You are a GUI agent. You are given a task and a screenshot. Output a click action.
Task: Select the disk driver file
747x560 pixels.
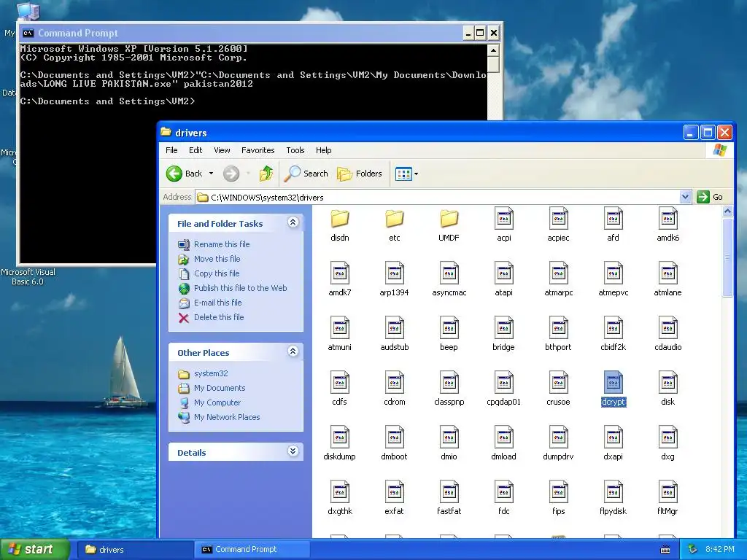pyautogui.click(x=667, y=382)
